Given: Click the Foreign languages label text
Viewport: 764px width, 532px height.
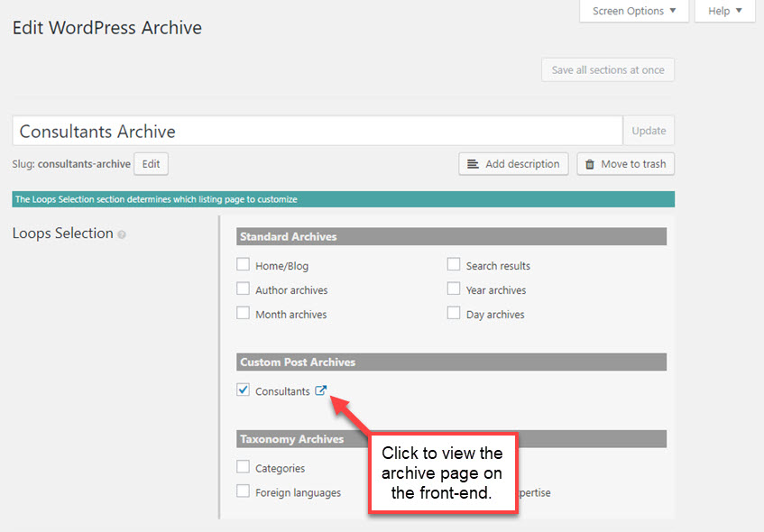Looking at the screenshot, I should pos(299,493).
